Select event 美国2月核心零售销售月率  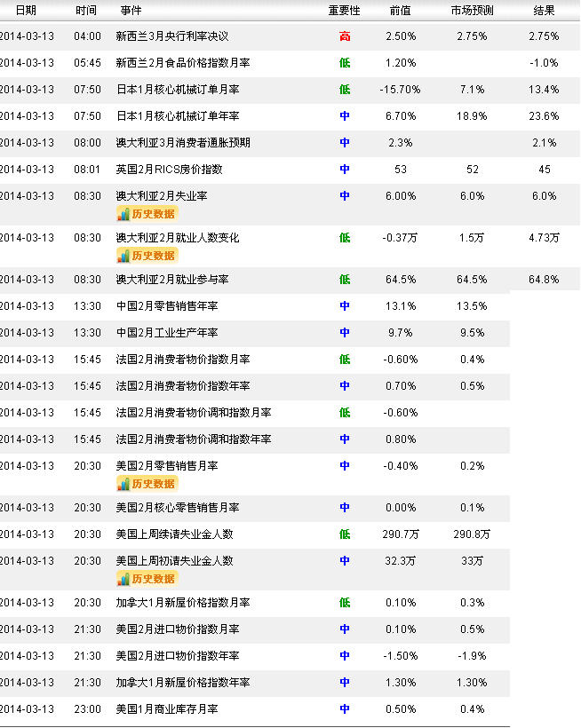tap(178, 508)
